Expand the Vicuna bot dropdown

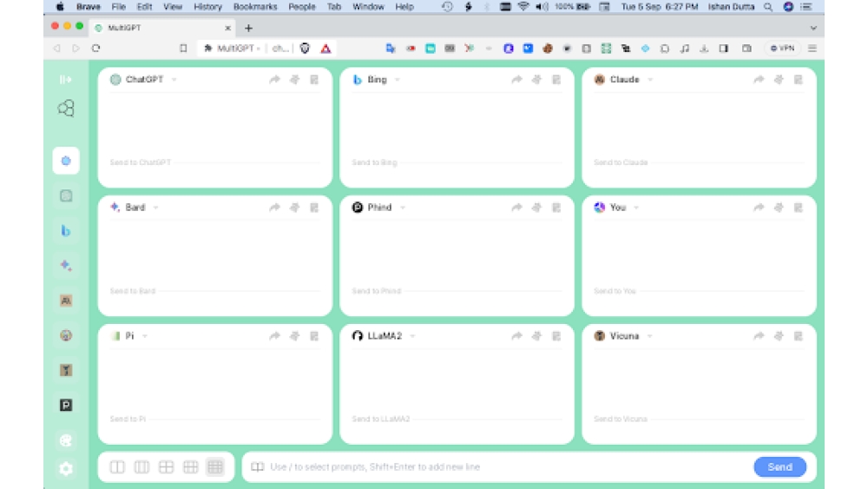[650, 336]
